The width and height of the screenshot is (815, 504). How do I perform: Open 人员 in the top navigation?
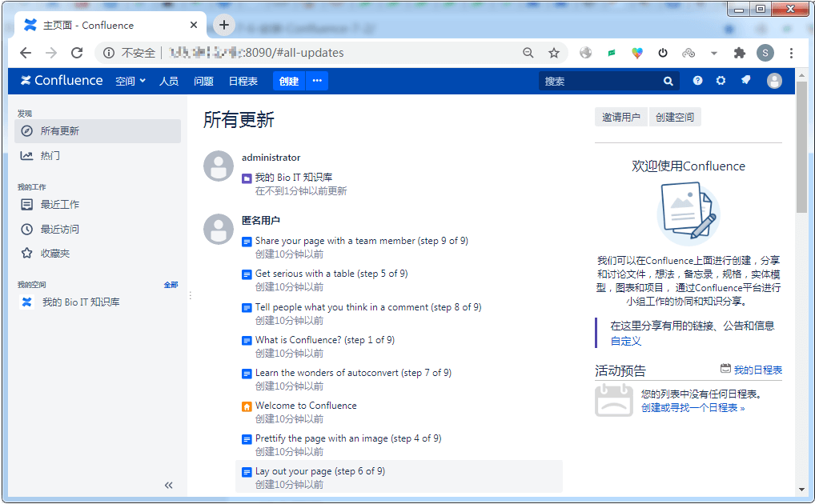point(169,81)
